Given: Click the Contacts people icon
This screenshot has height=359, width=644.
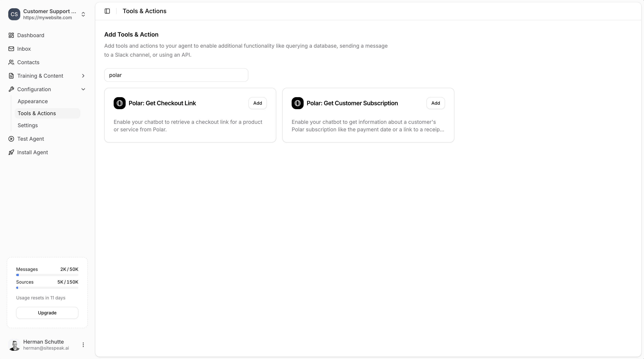Looking at the screenshot, I should click(11, 62).
